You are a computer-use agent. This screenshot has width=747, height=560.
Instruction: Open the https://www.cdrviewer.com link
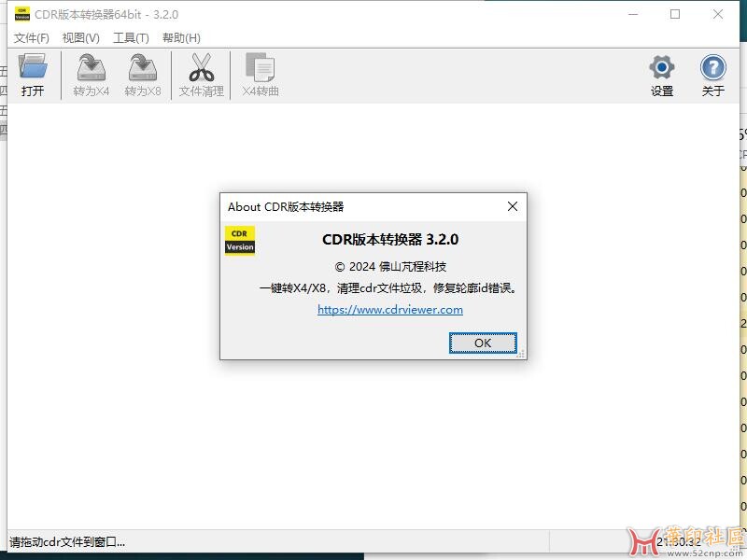pos(390,310)
